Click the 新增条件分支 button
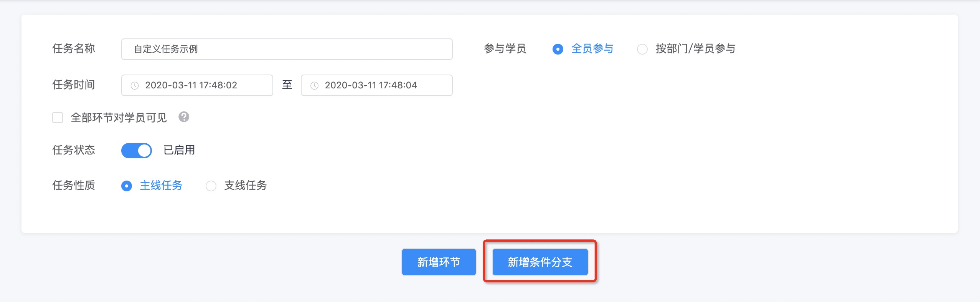The height and width of the screenshot is (302, 980). click(x=540, y=262)
